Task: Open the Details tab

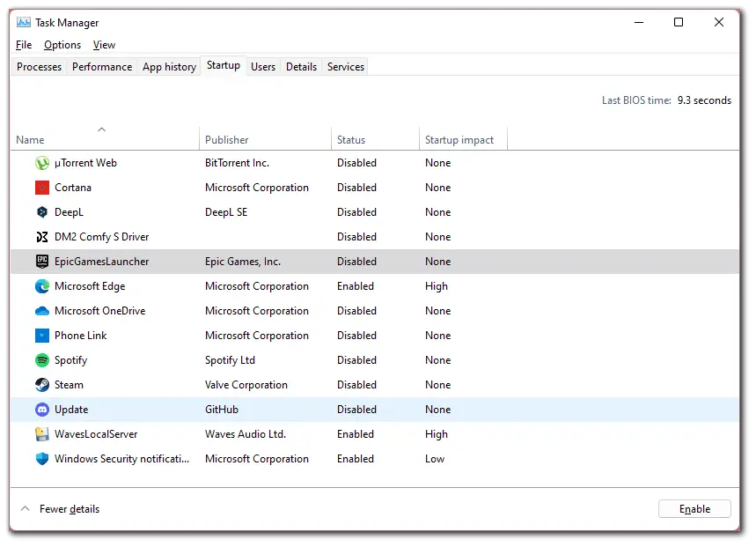Action: [x=301, y=67]
